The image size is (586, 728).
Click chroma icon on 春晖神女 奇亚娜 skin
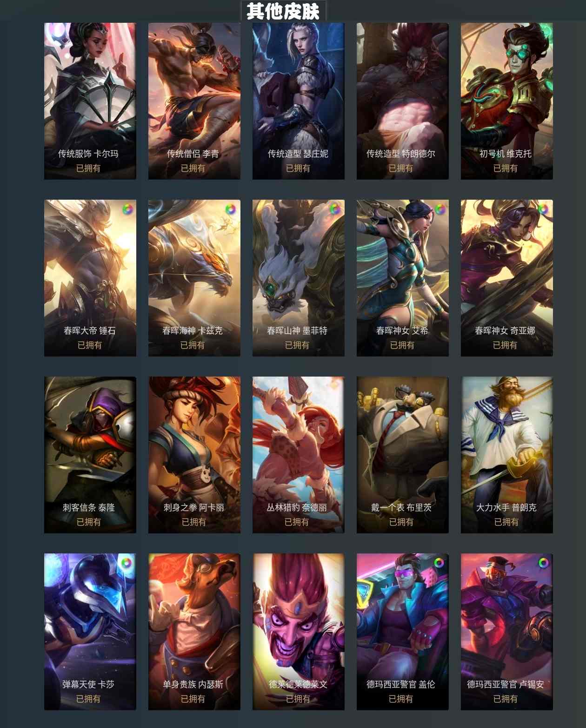click(543, 209)
